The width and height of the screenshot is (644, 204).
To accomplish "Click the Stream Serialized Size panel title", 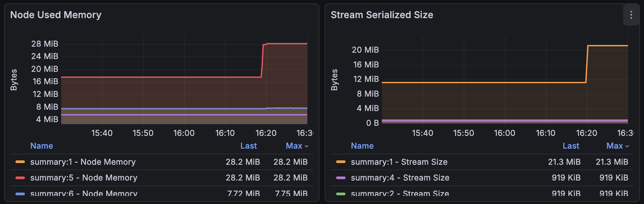I will [x=382, y=15].
